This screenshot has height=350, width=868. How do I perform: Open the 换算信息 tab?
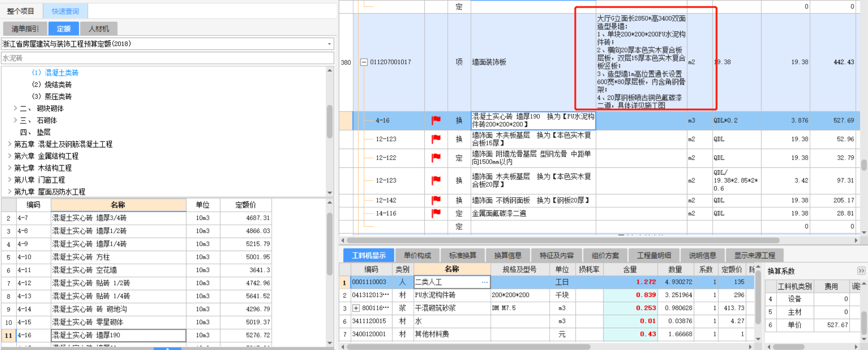point(508,255)
